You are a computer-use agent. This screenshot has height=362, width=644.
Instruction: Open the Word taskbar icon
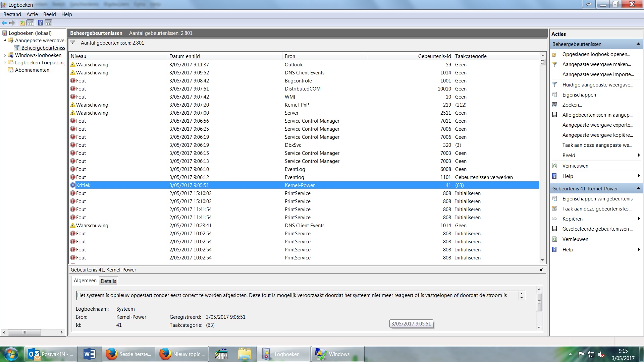[90, 354]
